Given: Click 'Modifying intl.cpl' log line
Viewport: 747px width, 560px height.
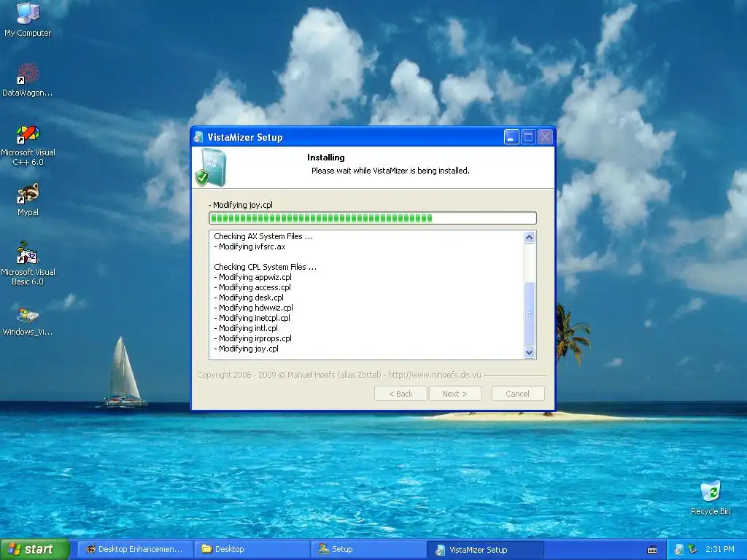Looking at the screenshot, I should (246, 329).
